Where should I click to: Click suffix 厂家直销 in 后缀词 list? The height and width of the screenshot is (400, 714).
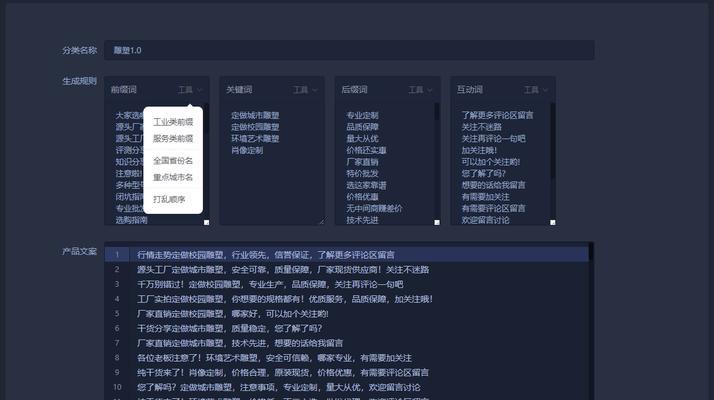click(362, 162)
